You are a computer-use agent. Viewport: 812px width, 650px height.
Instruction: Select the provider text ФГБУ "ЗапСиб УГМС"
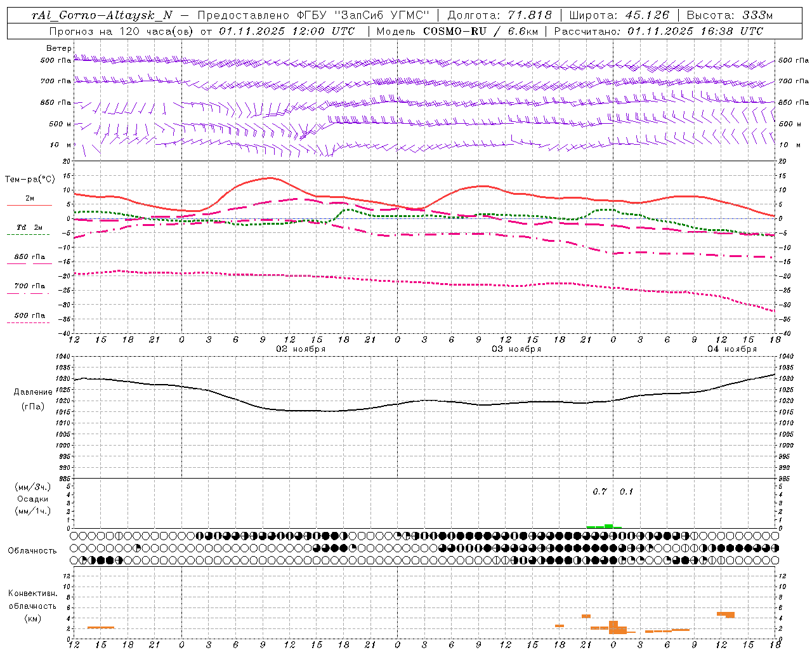coord(363,15)
